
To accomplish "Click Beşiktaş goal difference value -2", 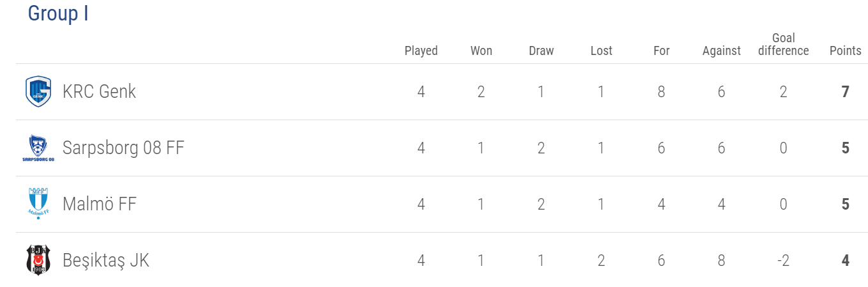I will [783, 260].
